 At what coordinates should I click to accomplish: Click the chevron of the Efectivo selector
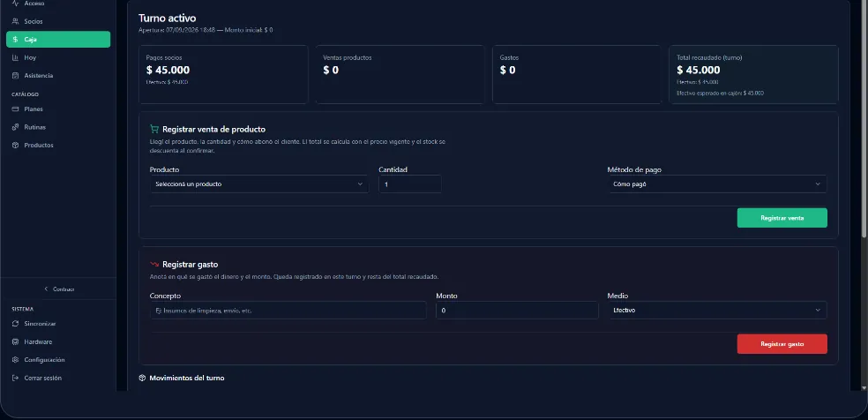[x=818, y=310]
